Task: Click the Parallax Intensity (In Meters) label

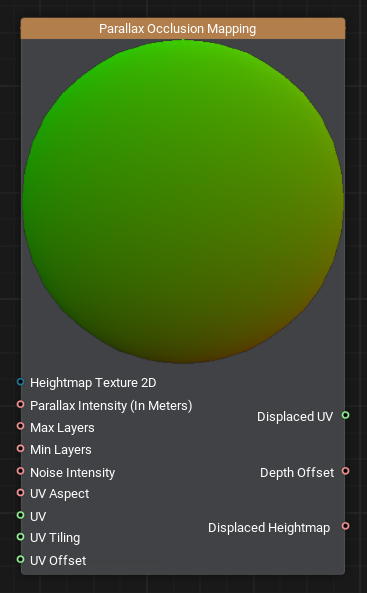Action: (x=111, y=405)
